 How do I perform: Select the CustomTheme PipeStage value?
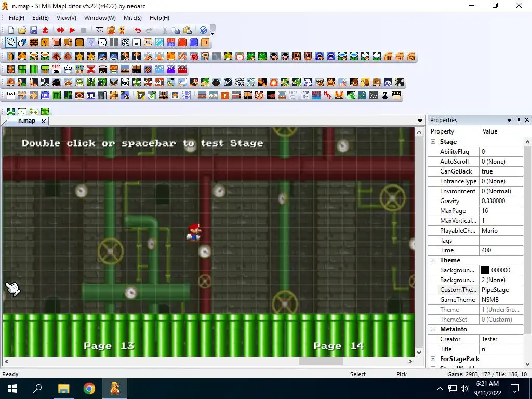click(501, 290)
